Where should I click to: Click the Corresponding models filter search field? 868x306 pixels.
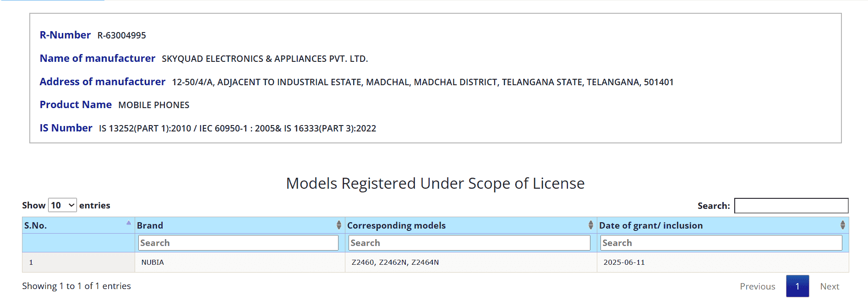469,243
